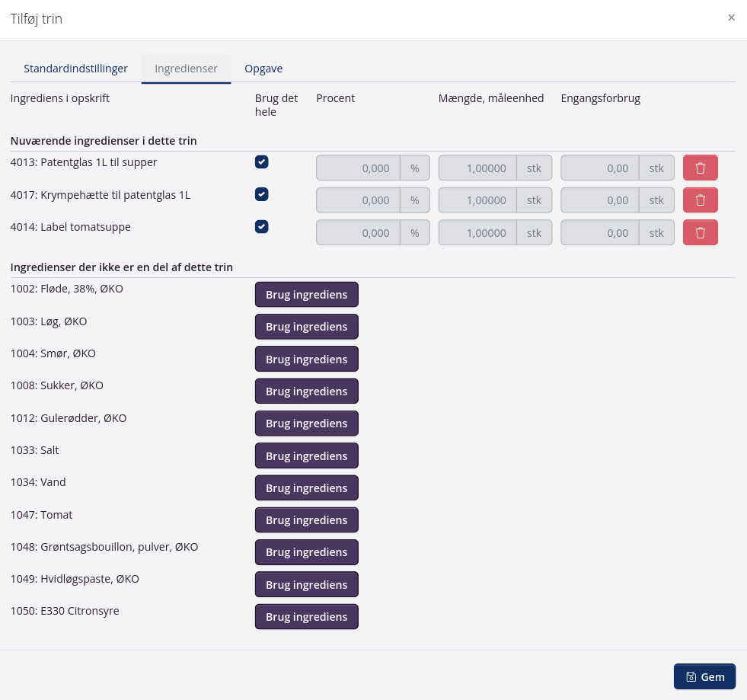Remove Label tomatsuppe with trash icon
The image size is (747, 700).
tap(700, 232)
